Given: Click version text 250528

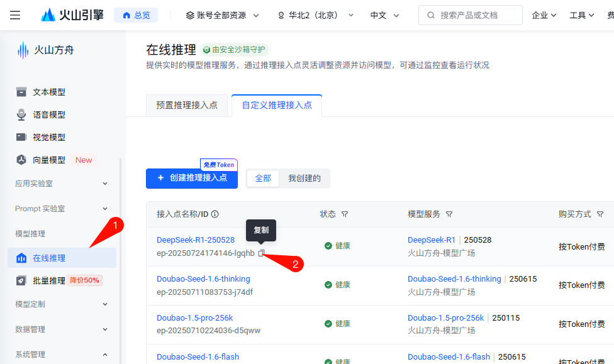Looking at the screenshot, I should click(x=477, y=240).
